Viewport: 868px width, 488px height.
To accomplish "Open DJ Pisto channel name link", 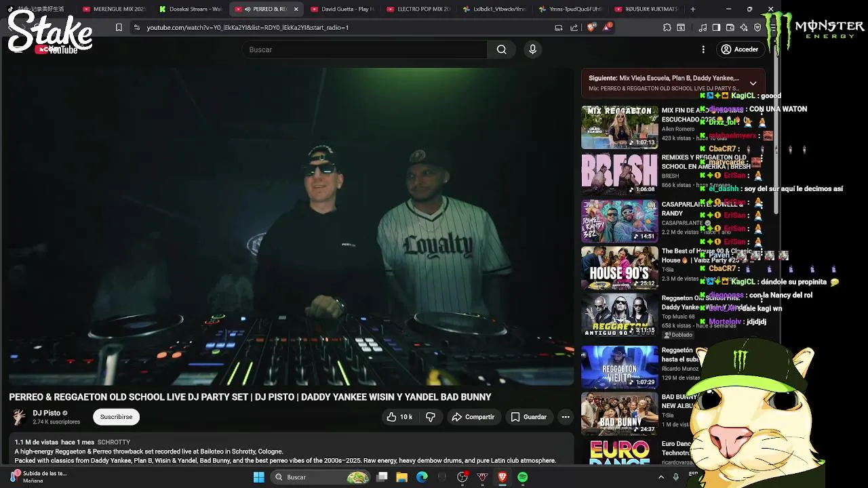I will coord(47,413).
